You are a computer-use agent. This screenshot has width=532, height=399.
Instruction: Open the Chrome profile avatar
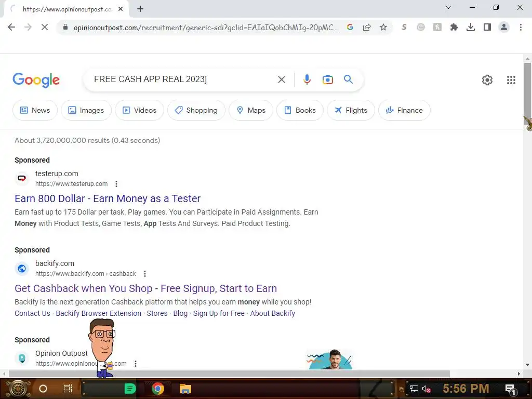[x=504, y=27]
